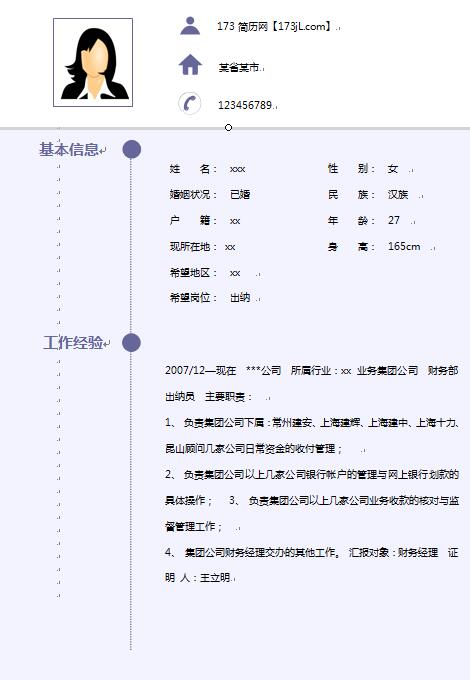
Task: Click the address text 某省某市
Action: [239, 67]
